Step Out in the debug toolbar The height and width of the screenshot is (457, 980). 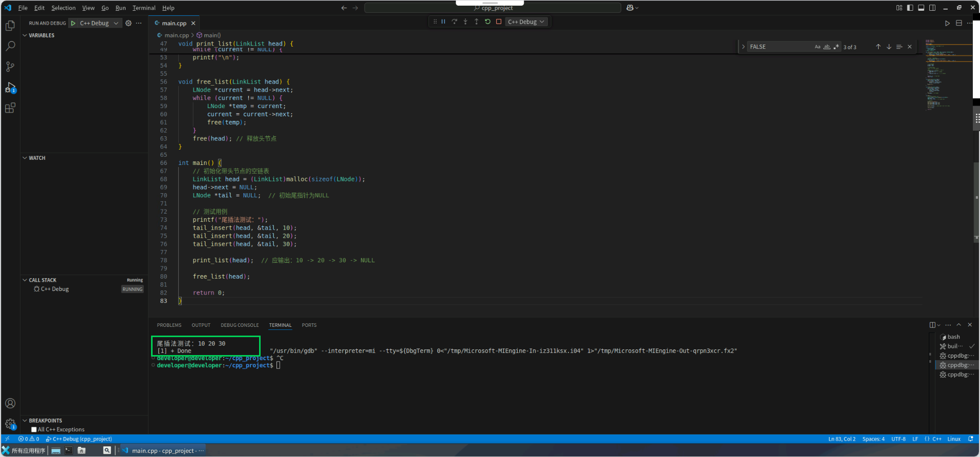click(476, 22)
